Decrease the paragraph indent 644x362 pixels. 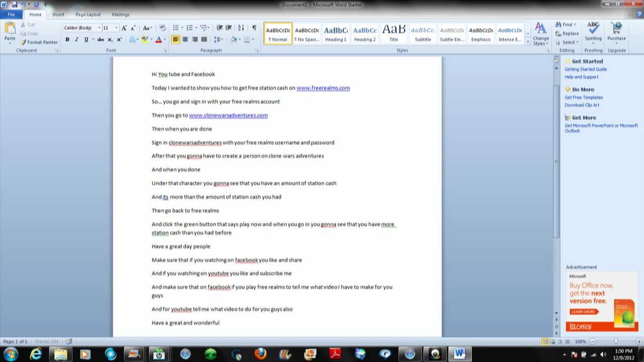pos(219,28)
